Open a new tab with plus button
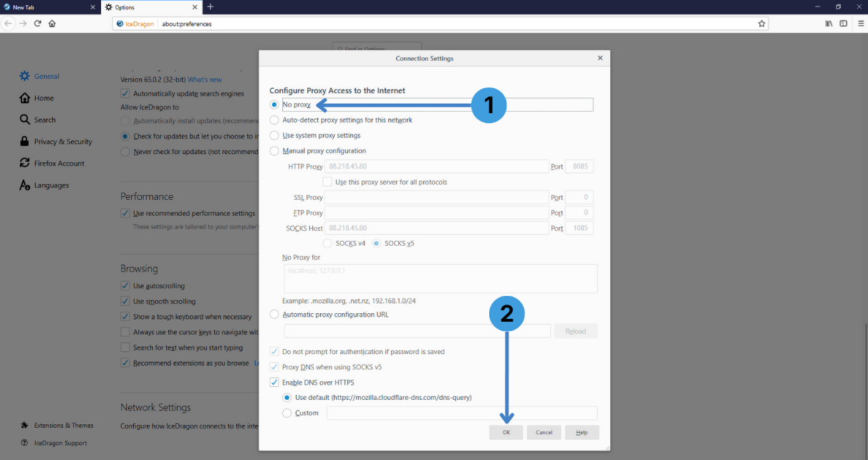868x460 pixels. pyautogui.click(x=210, y=6)
